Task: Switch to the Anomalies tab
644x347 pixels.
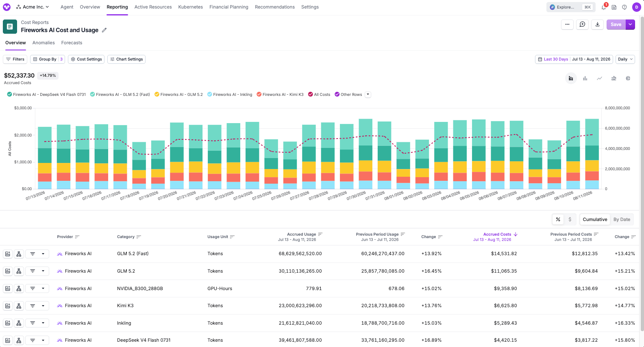Action: [44, 43]
